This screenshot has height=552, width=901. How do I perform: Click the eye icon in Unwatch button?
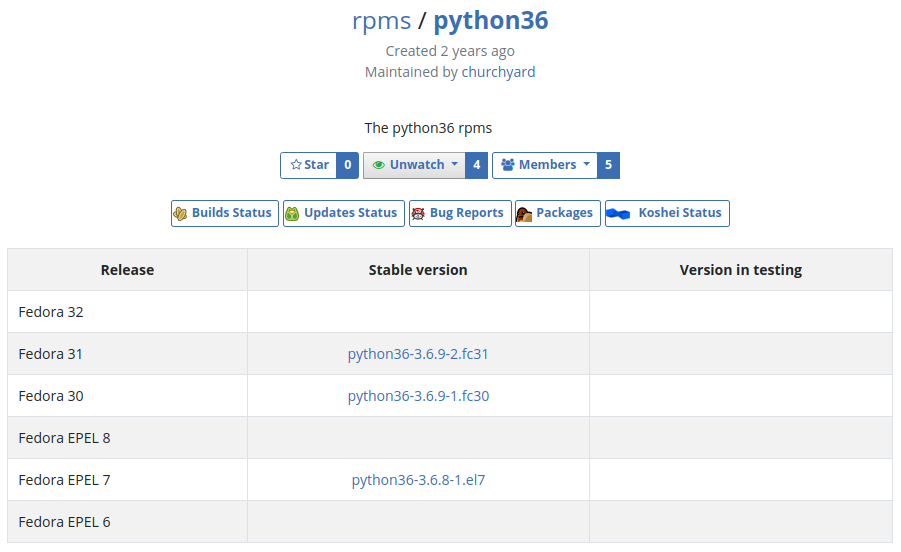(x=379, y=165)
